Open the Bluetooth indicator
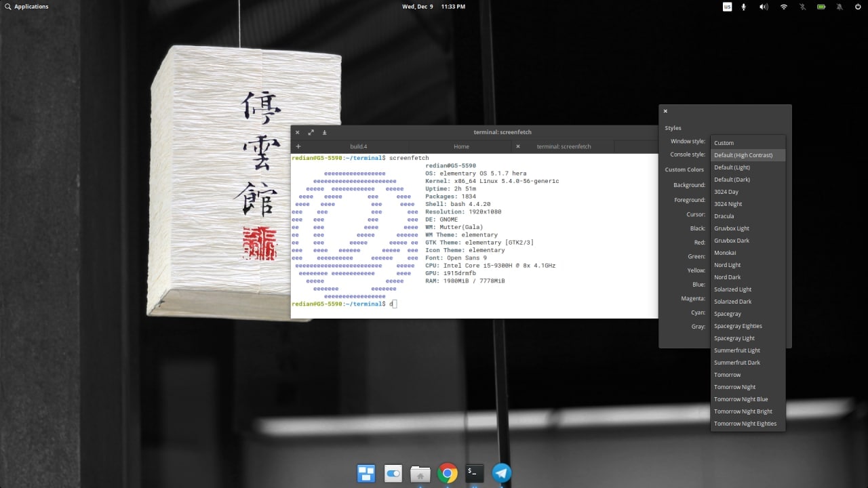Image resolution: width=868 pixels, height=488 pixels. tap(803, 7)
